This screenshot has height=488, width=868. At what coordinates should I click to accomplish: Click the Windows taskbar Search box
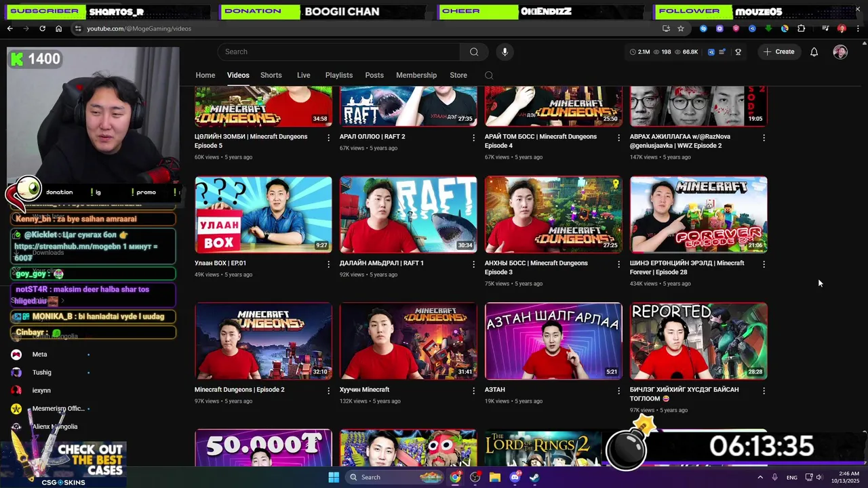click(x=395, y=477)
